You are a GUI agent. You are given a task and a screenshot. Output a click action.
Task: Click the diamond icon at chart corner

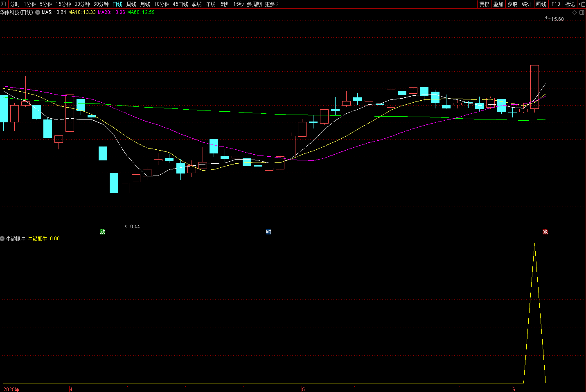coord(574,13)
